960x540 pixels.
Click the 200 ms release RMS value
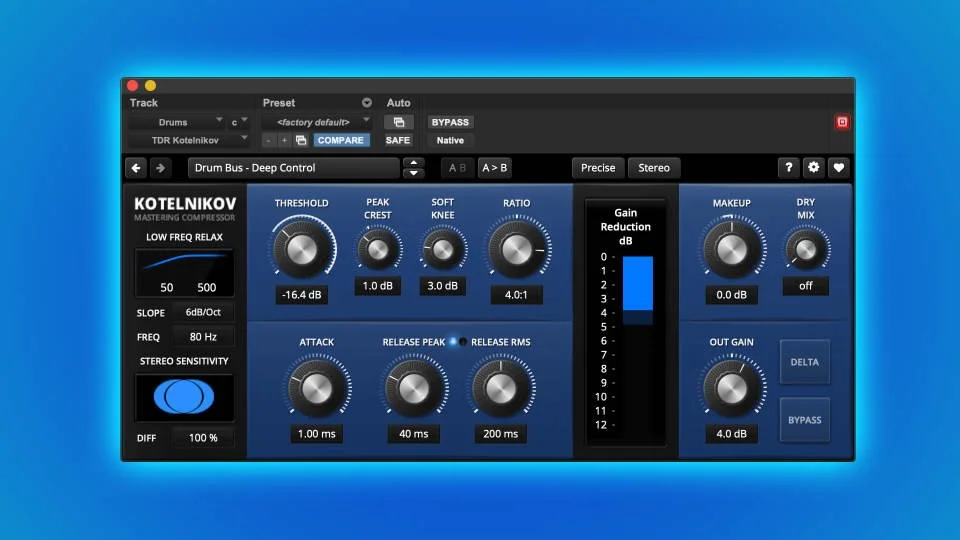point(501,433)
